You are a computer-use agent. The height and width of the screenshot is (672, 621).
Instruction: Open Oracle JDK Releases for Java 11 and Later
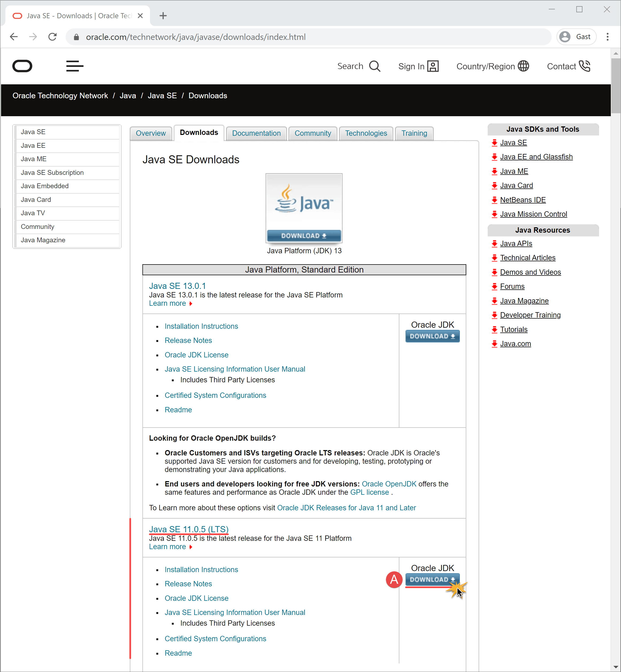click(x=346, y=508)
